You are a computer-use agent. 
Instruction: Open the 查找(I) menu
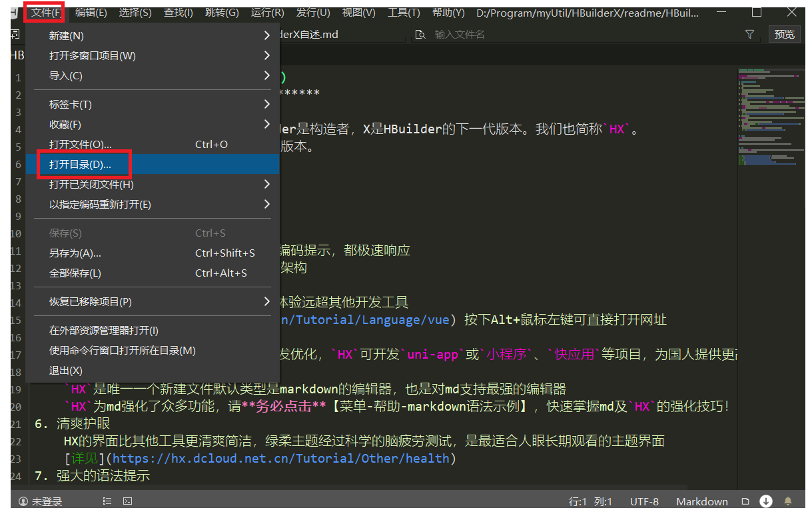point(179,13)
